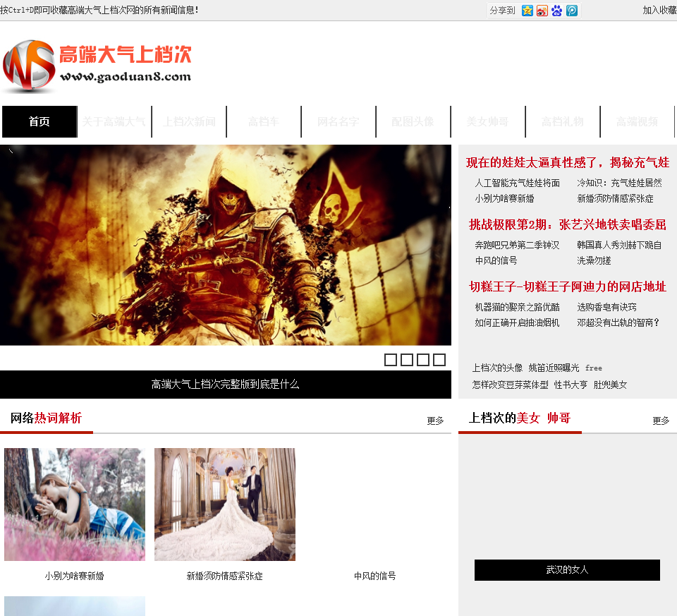The image size is (677, 616).
Task: Open article 邓超没有出轨的智商？
Action: coord(618,322)
